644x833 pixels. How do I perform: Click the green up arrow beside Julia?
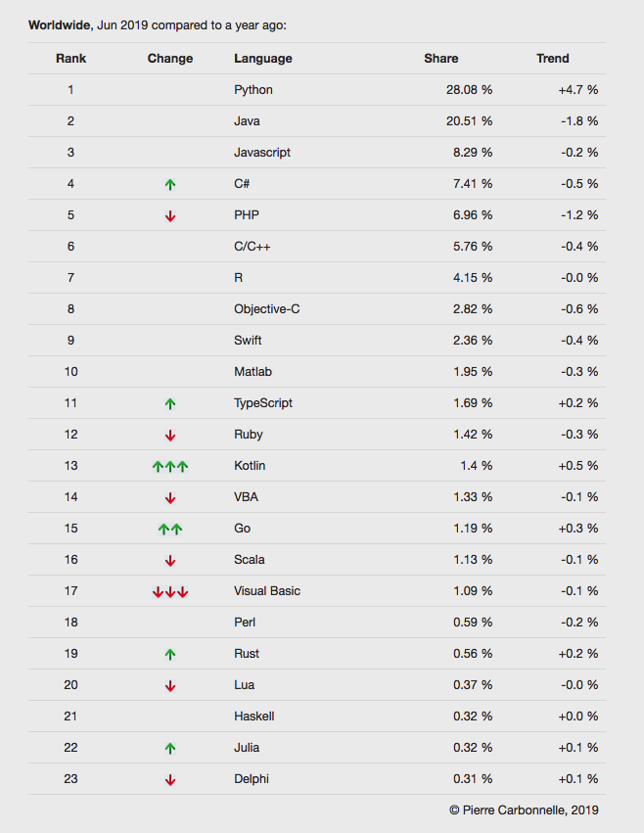pyautogui.click(x=170, y=748)
